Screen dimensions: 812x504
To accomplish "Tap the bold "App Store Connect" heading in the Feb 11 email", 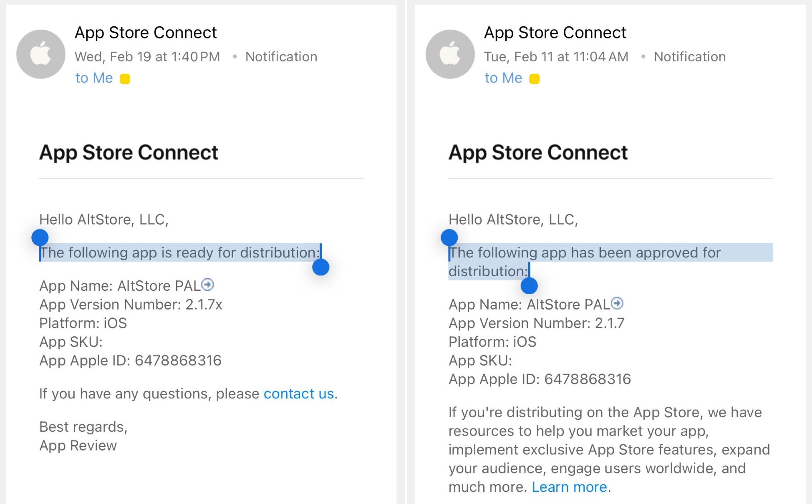I will [538, 153].
